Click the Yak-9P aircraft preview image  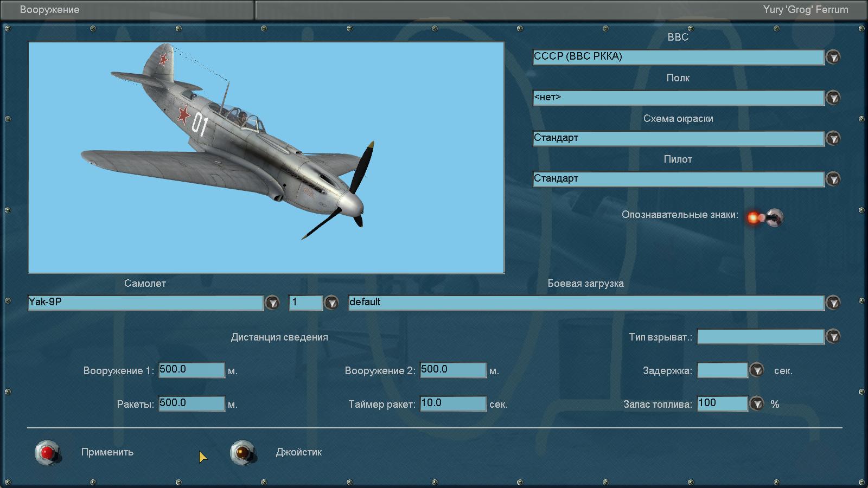pyautogui.click(x=266, y=157)
